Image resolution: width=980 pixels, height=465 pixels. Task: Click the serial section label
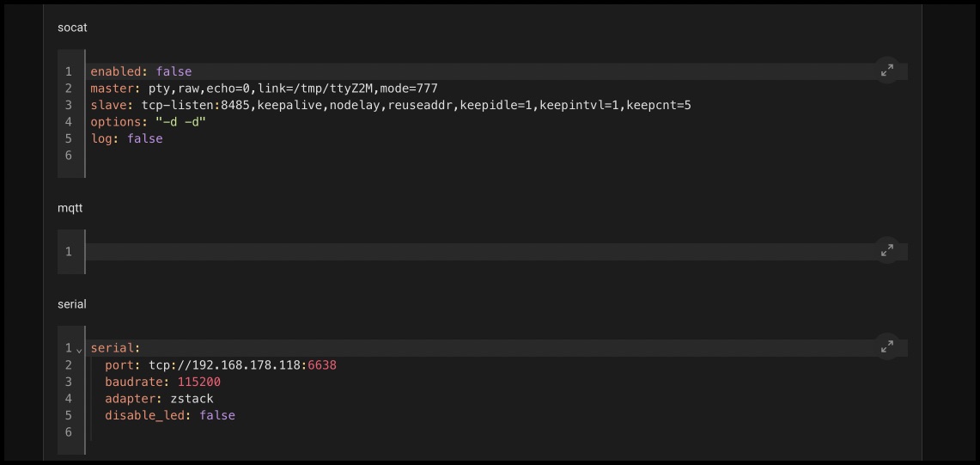(72, 304)
